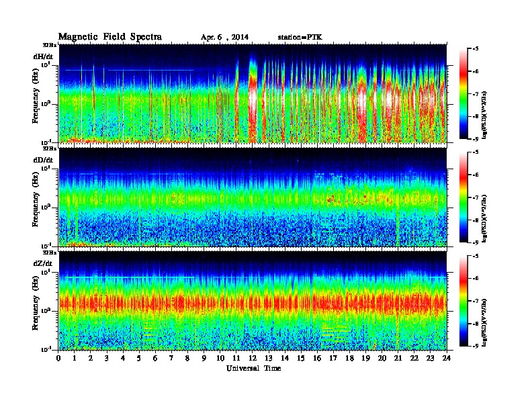
Task: Click the hour 6 tick label on the time axis
Action: click(x=155, y=359)
